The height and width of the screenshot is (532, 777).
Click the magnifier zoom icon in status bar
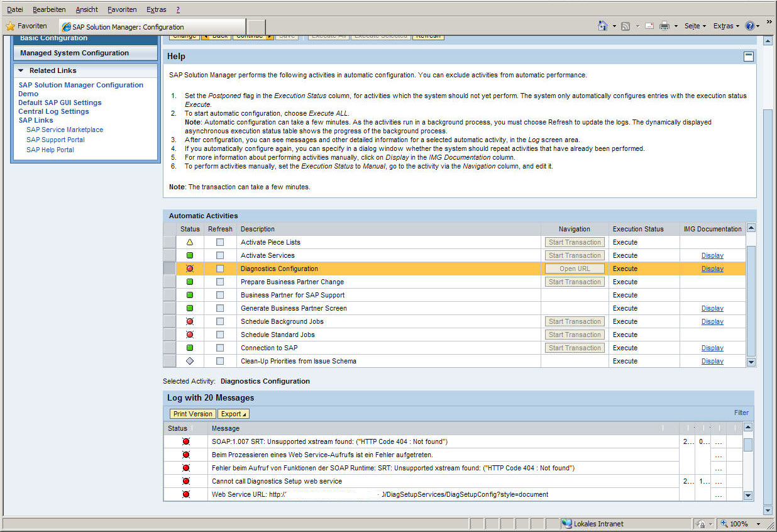pos(724,524)
